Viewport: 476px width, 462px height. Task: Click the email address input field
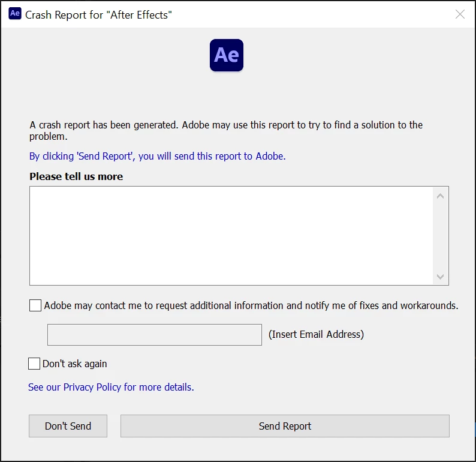(155, 335)
